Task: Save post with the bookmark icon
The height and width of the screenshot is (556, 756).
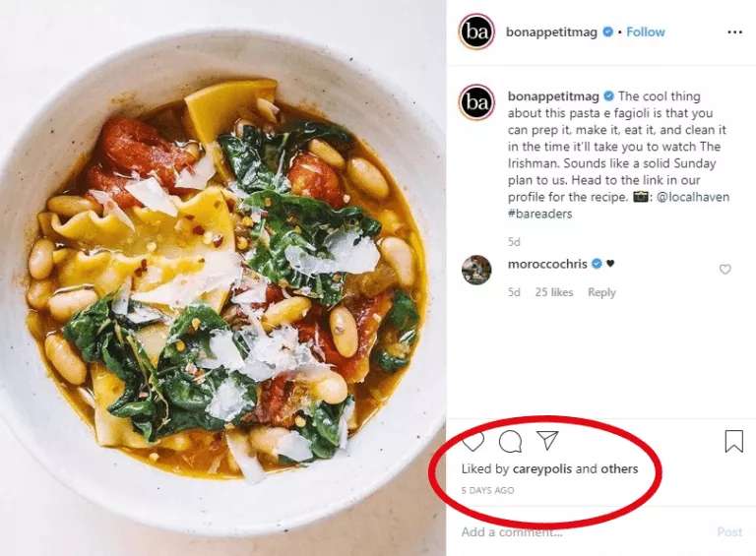Action: click(x=733, y=442)
